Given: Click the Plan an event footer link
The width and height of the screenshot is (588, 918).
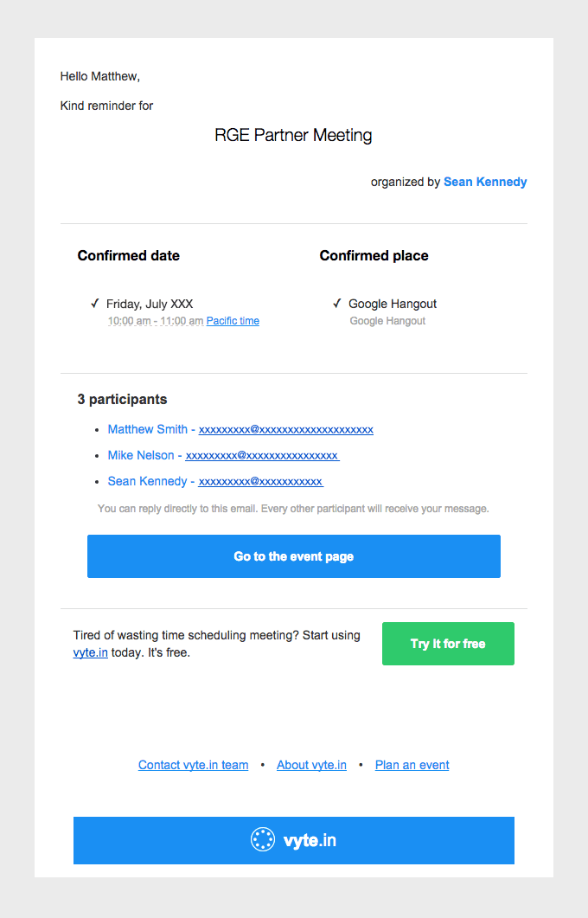Looking at the screenshot, I should tap(412, 765).
